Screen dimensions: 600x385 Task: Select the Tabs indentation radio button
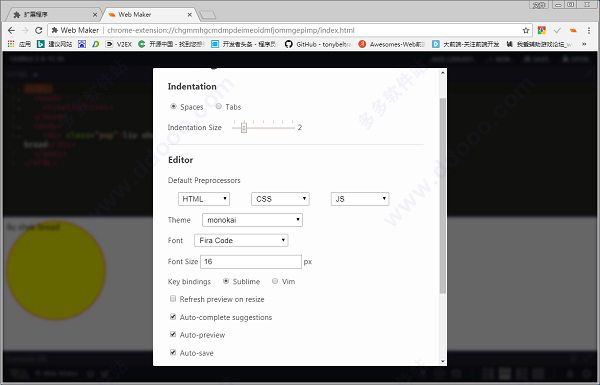218,106
